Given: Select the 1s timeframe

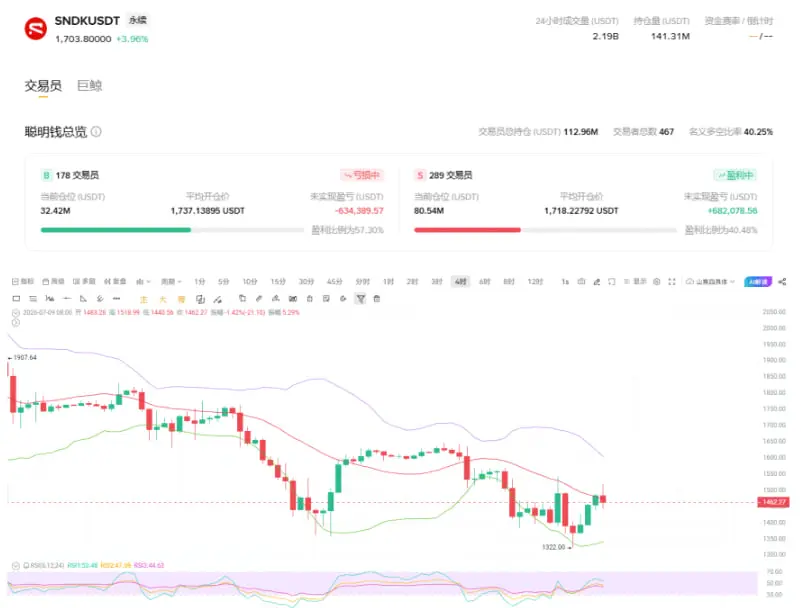Looking at the screenshot, I should pos(565,282).
